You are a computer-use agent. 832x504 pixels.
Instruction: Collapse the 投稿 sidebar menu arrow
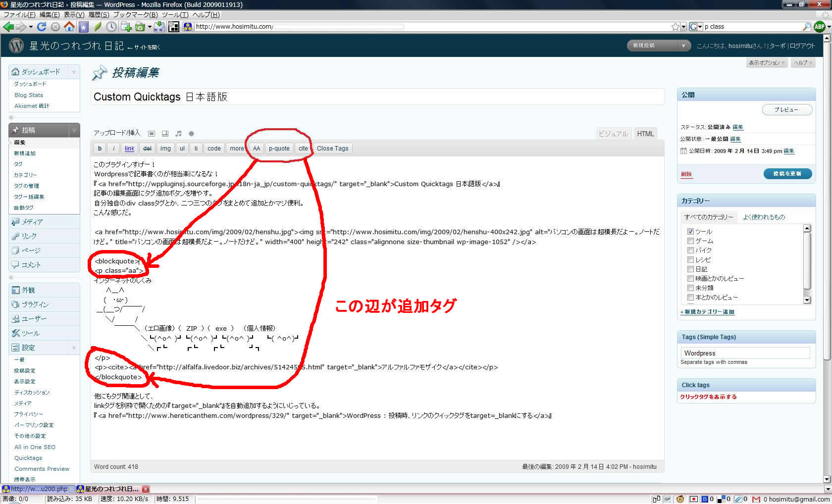pyautogui.click(x=74, y=130)
